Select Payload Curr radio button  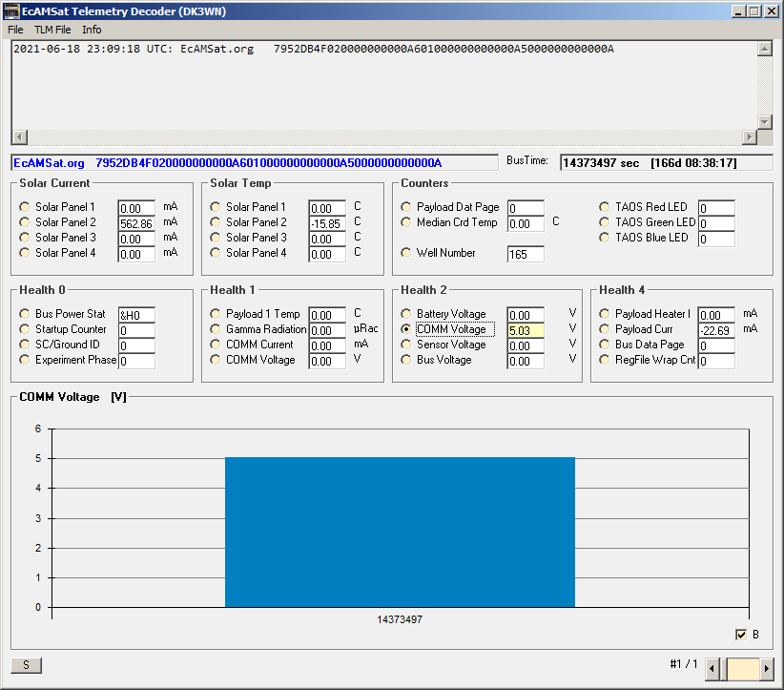tap(604, 328)
